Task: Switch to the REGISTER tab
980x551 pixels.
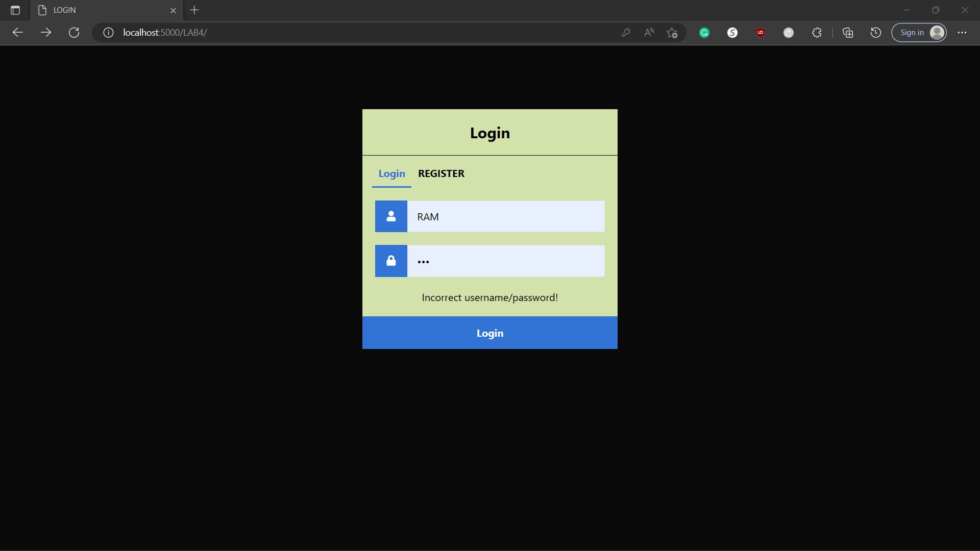Action: point(442,173)
